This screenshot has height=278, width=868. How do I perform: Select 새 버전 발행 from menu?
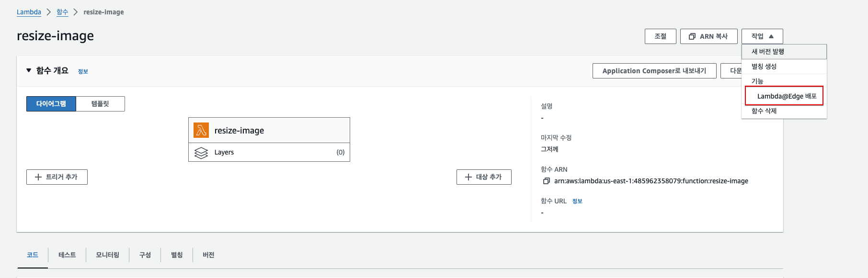[767, 52]
